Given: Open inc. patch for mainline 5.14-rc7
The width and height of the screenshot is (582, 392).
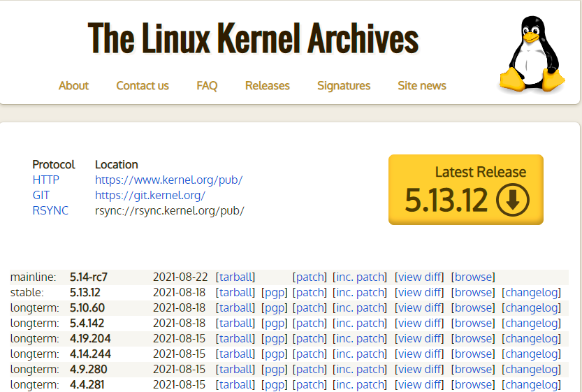Looking at the screenshot, I should [x=360, y=277].
